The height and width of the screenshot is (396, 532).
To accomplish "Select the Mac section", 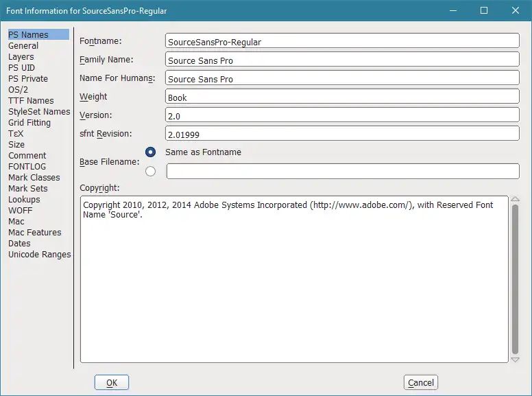I will click(16, 222).
